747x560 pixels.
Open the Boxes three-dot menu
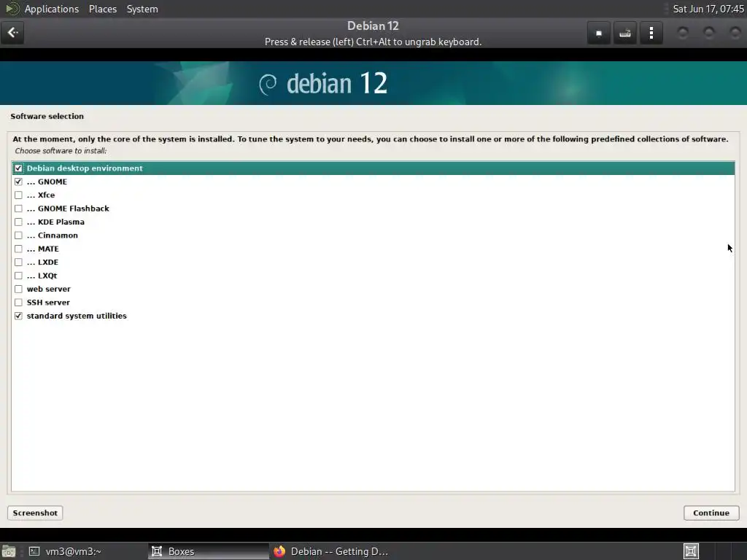coord(651,33)
